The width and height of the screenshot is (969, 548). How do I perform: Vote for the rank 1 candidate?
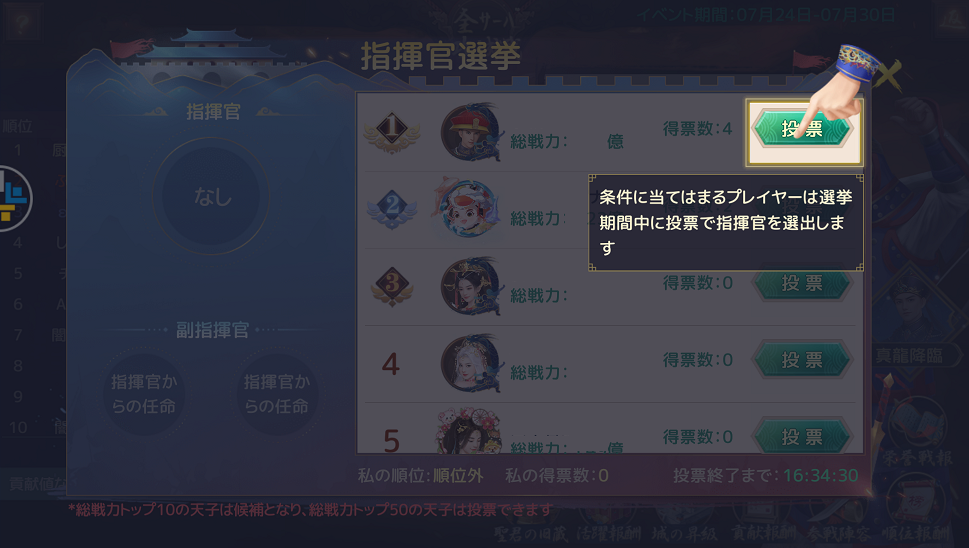pyautogui.click(x=802, y=129)
